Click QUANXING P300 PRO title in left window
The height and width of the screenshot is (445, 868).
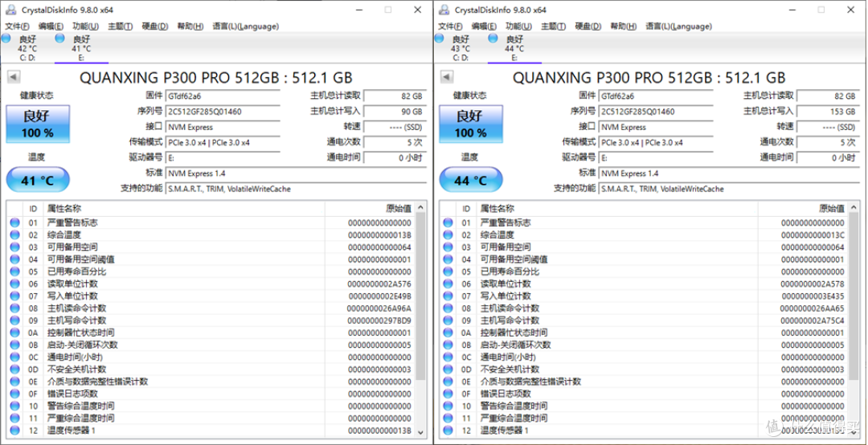tap(216, 77)
